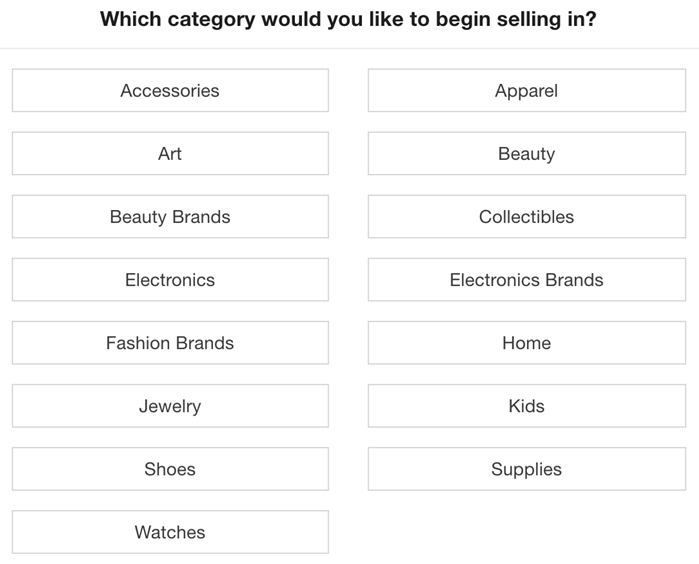This screenshot has height=564, width=699.
Task: Select the Accessories category
Action: pos(170,91)
